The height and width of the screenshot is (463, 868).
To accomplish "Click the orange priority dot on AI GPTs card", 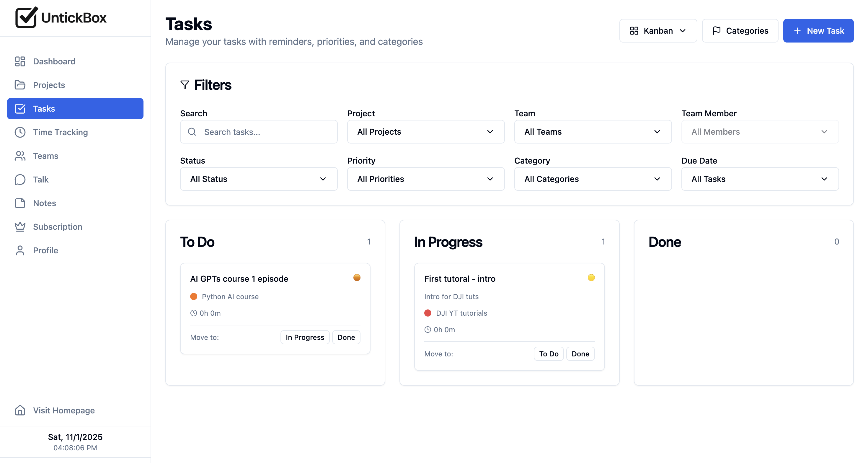I will [357, 278].
